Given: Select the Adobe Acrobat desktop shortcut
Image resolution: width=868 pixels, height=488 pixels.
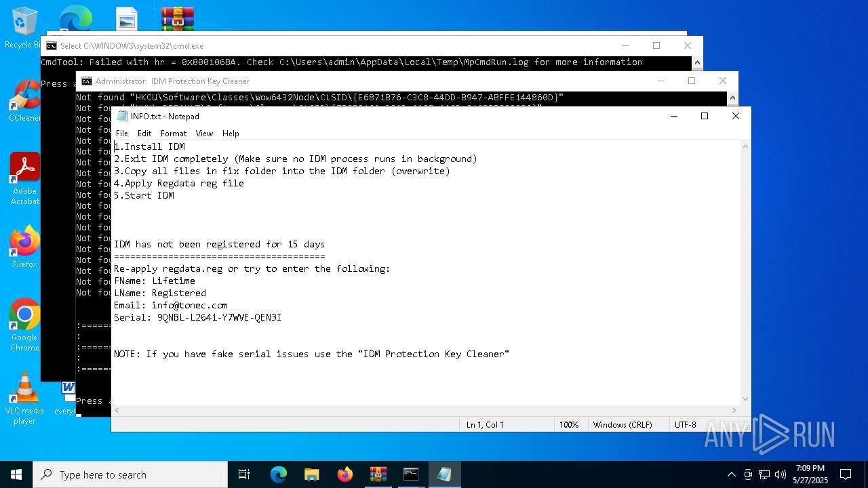Looking at the screenshot, I should pos(24,179).
